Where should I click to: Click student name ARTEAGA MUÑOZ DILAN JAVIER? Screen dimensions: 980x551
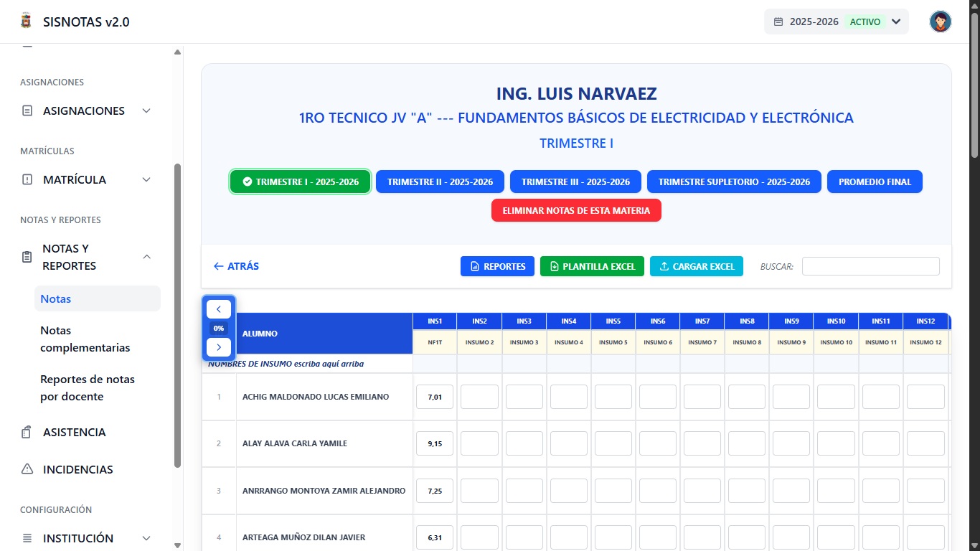pos(303,537)
